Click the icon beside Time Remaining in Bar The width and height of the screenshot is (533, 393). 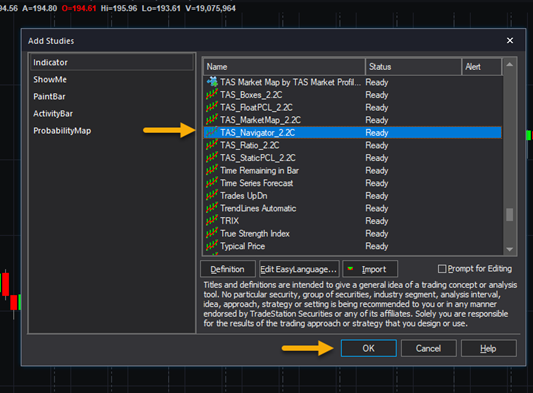tap(212, 170)
